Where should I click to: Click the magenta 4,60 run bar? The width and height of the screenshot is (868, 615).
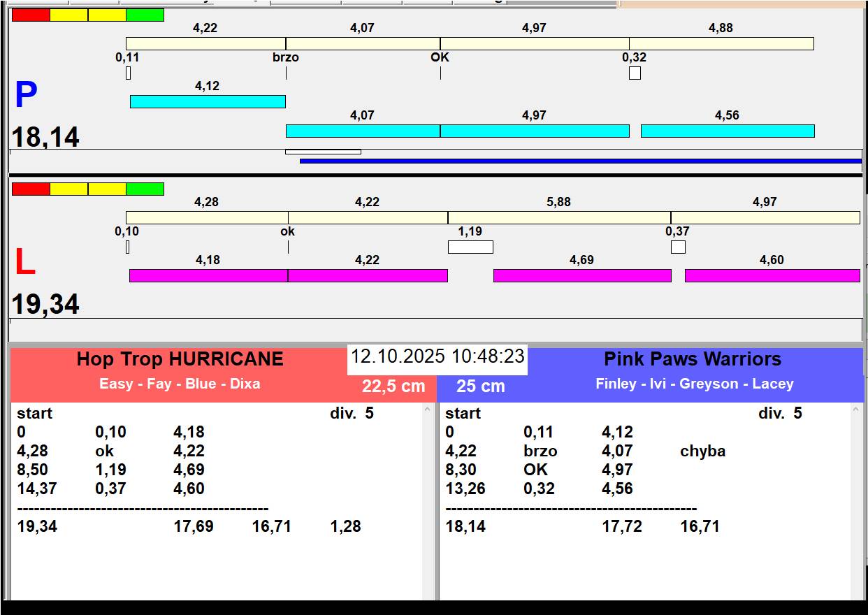tap(772, 276)
